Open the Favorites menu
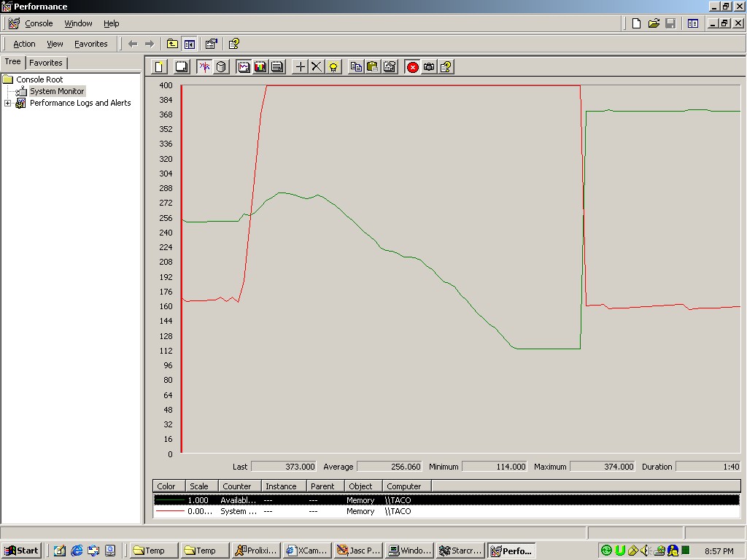 (91, 44)
